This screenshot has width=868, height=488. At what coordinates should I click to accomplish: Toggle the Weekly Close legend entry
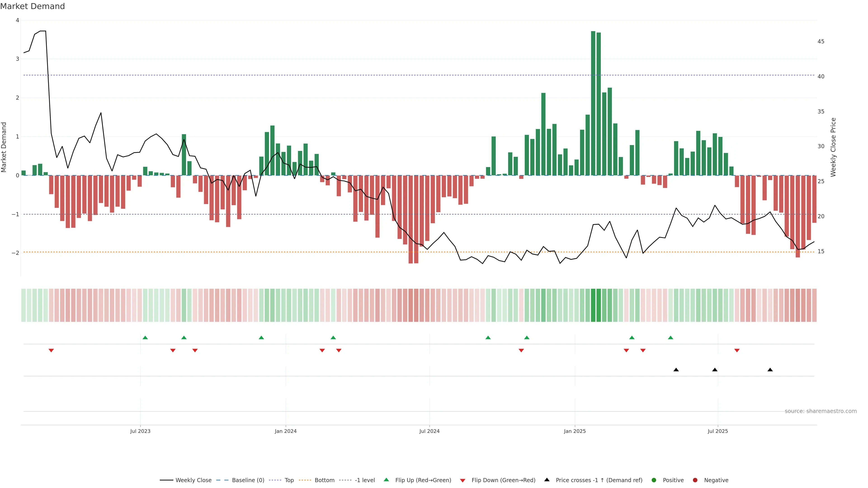[193, 480]
